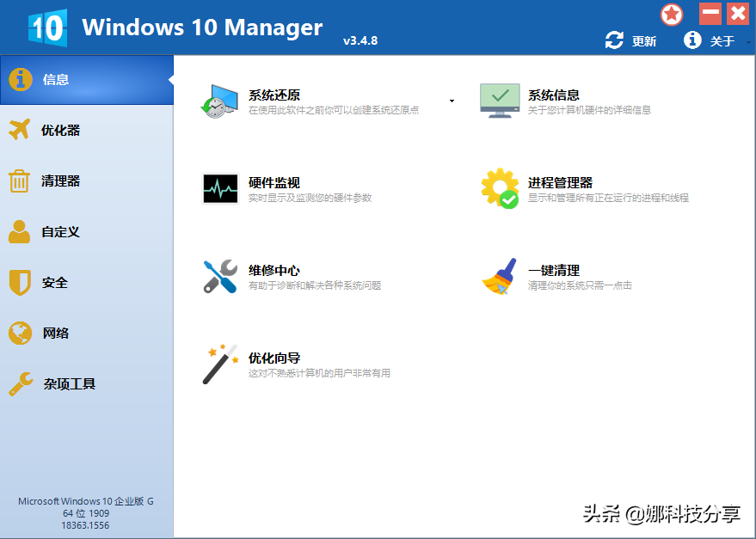Select the 信息 sidebar tab
Viewport: 756px width, 539px height.
tap(87, 80)
